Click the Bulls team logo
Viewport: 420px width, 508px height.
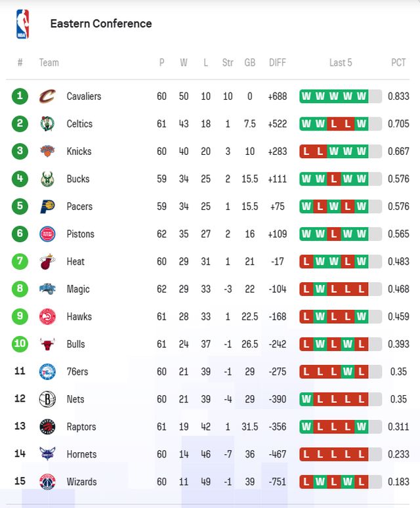(47, 345)
